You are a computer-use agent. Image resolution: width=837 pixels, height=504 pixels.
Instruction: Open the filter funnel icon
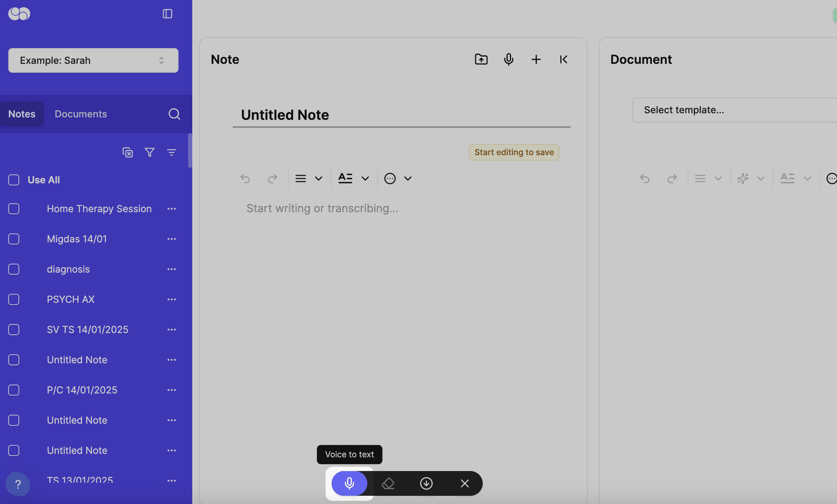point(150,152)
